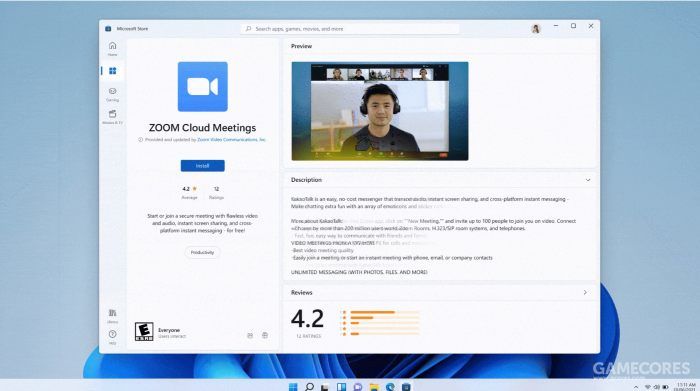Minimize the Microsoft Store window
The image size is (700, 391).
click(556, 26)
